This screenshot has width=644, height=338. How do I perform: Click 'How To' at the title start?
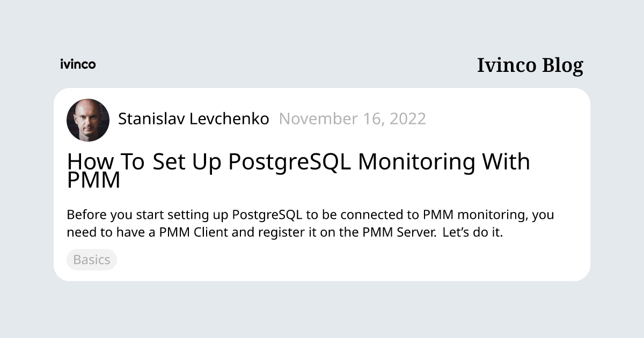[106, 161]
